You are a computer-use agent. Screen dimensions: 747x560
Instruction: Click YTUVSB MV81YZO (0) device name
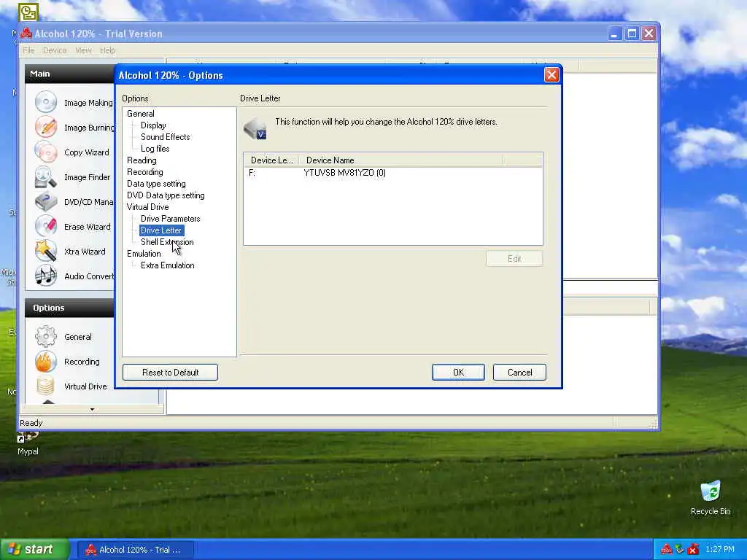point(344,173)
